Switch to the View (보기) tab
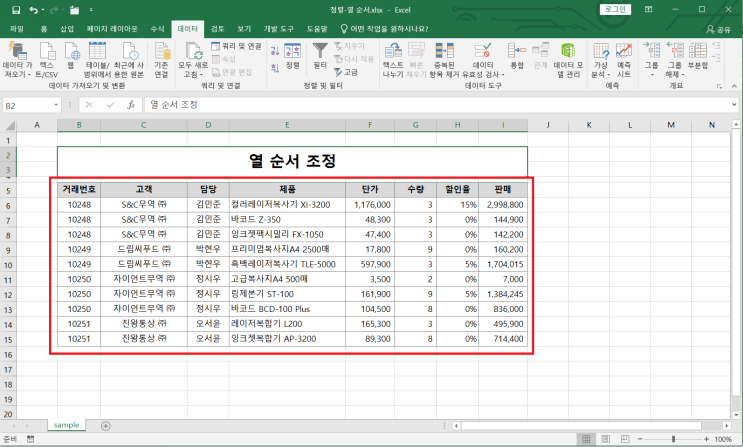743x447 pixels. (x=244, y=29)
